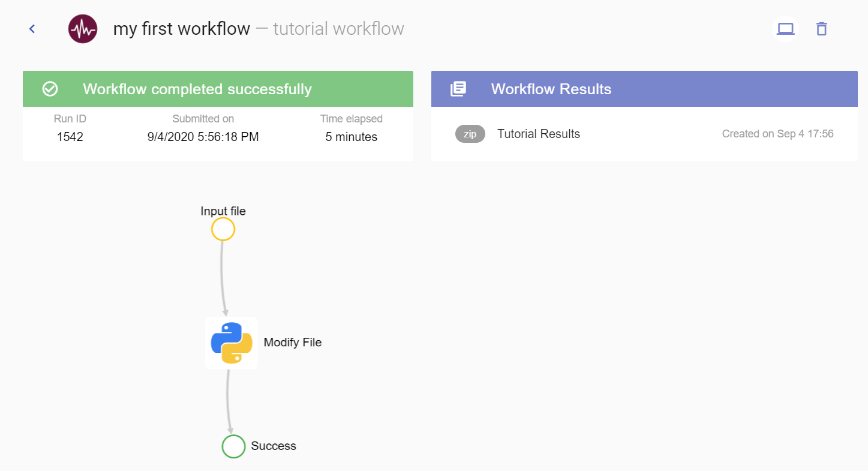Click the Input file label text
Viewport: 868px width, 471px height.
point(223,211)
